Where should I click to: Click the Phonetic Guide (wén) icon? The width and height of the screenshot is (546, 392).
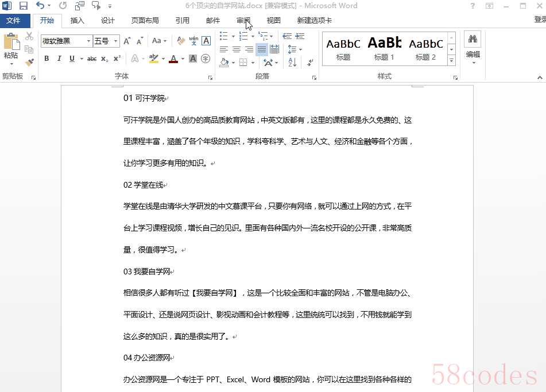click(x=193, y=41)
